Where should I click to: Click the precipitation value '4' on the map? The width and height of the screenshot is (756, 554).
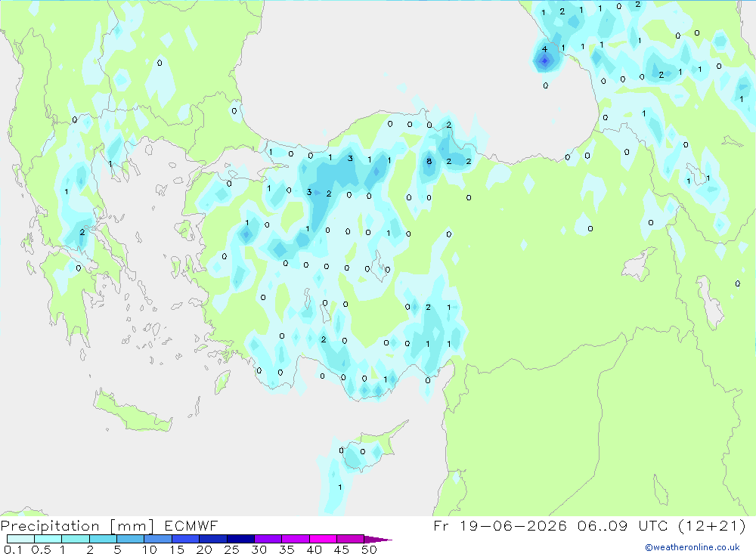click(x=545, y=49)
